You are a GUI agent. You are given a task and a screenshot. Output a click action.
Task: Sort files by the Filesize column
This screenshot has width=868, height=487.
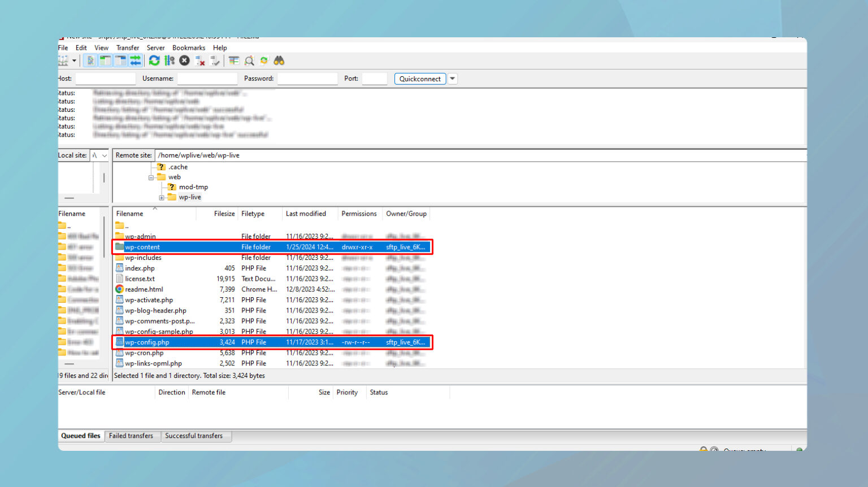(224, 214)
